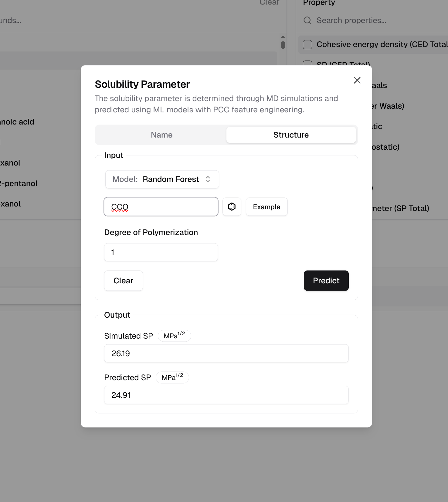Open the Model: Random Forest dropdown
Image resolution: width=448 pixels, height=502 pixels.
pos(162,179)
